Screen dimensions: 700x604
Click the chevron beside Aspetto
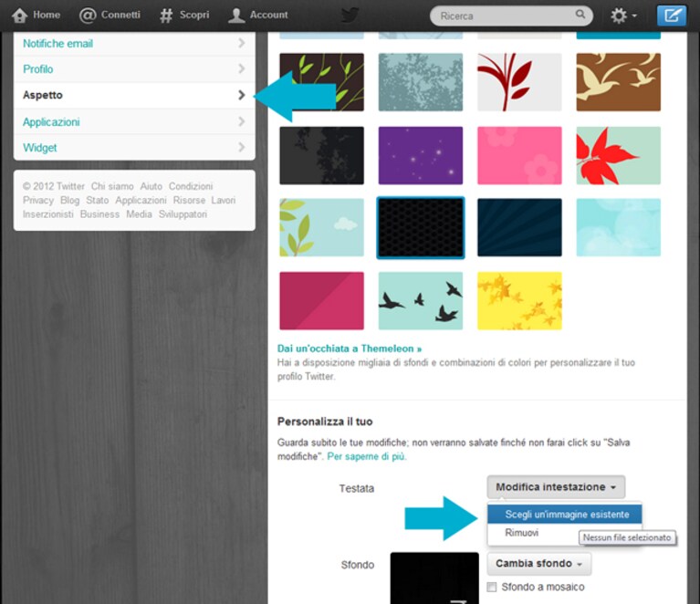tap(242, 95)
